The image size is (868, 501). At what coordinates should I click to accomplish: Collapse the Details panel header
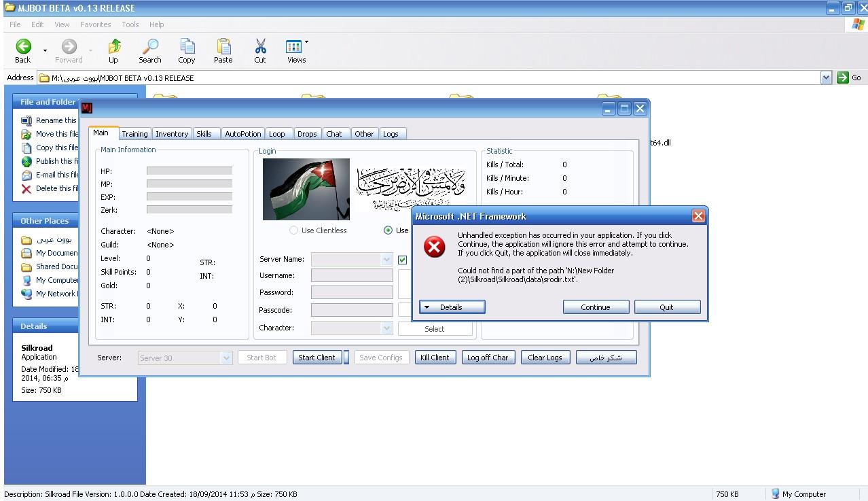[75, 326]
